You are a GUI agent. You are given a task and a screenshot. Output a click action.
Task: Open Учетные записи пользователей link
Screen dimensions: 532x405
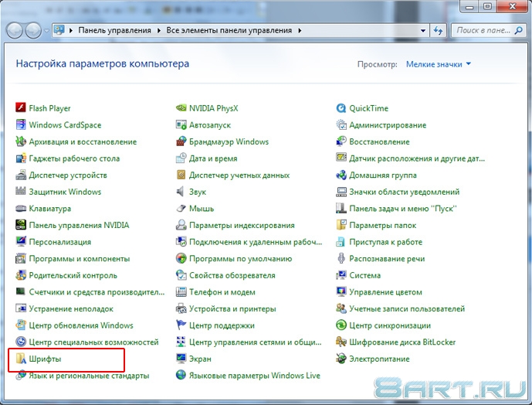tap(407, 308)
